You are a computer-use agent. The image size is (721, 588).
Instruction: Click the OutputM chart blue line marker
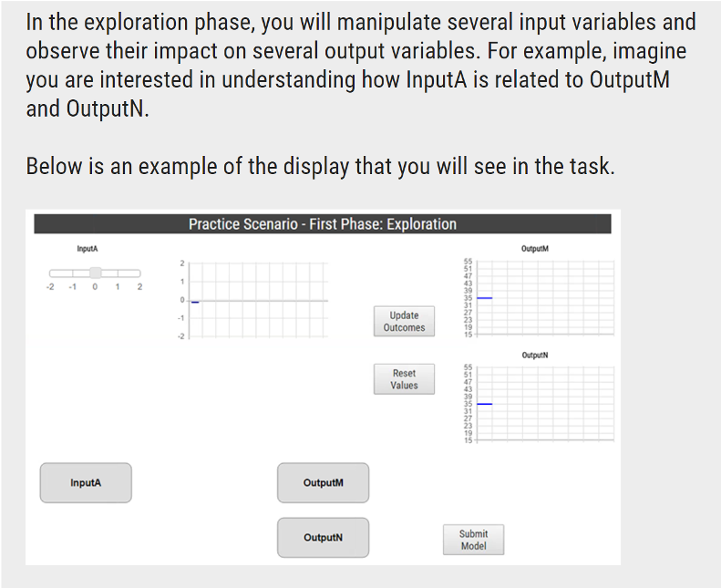[x=485, y=298]
